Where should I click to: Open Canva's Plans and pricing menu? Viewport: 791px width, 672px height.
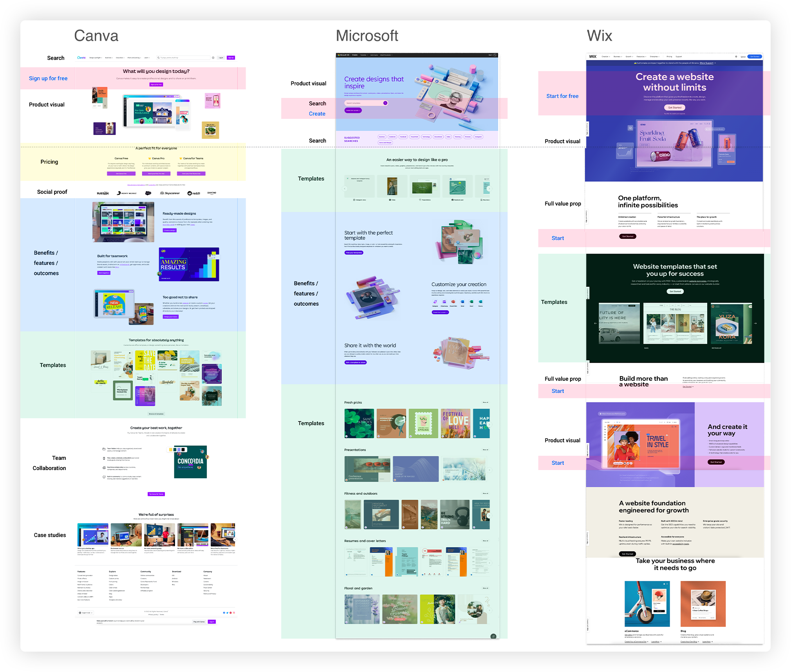[x=134, y=58]
